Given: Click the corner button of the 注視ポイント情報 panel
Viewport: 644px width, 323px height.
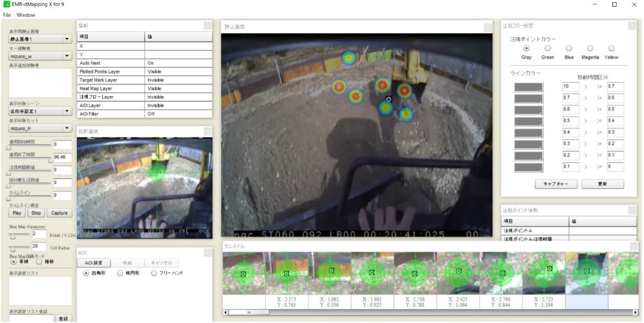Looking at the screenshot, I should coord(631,210).
